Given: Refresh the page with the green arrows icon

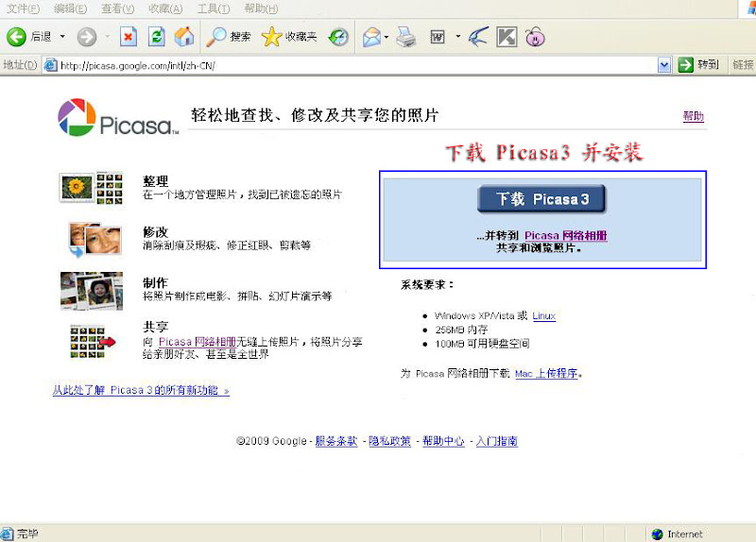Looking at the screenshot, I should pyautogui.click(x=156, y=37).
